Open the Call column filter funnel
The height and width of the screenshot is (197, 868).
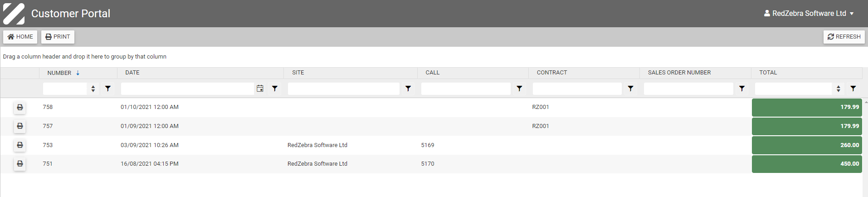pos(519,89)
